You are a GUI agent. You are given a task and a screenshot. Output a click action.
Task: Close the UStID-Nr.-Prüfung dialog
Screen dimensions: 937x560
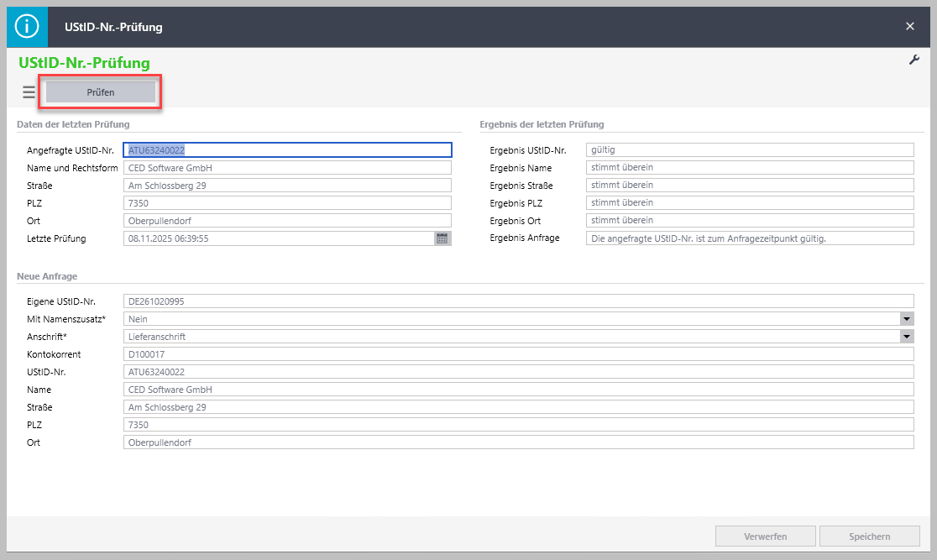point(910,27)
